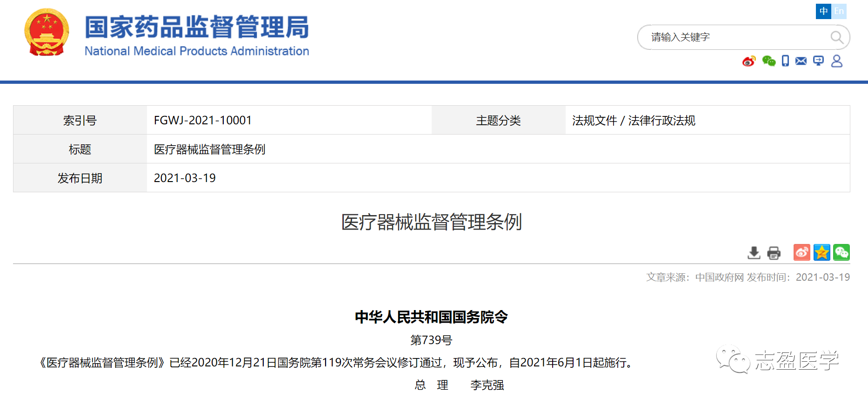This screenshot has height=399, width=868.
Task: Click the magnifier search icon
Action: 836,37
